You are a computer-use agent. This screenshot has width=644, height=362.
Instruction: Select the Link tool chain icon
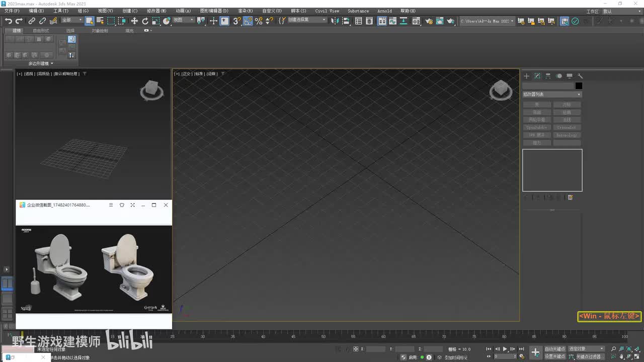coord(32,21)
